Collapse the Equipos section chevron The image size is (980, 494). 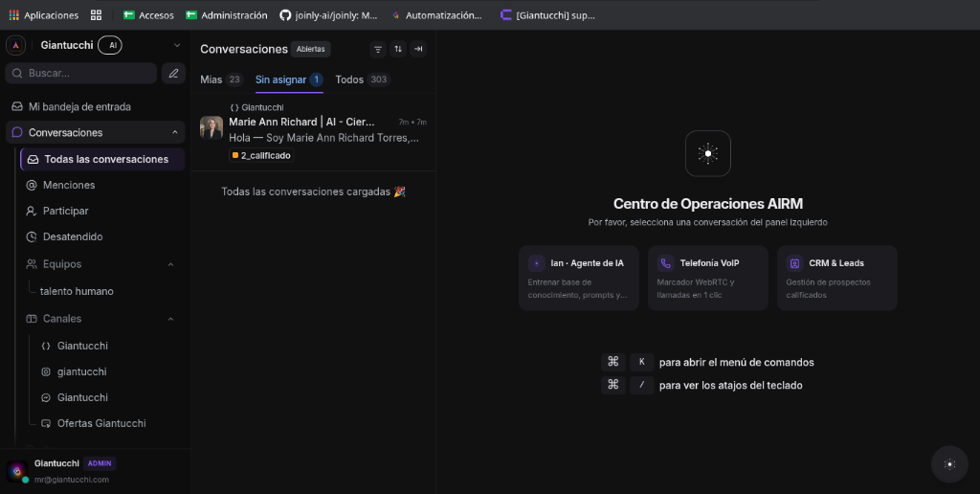tap(170, 264)
